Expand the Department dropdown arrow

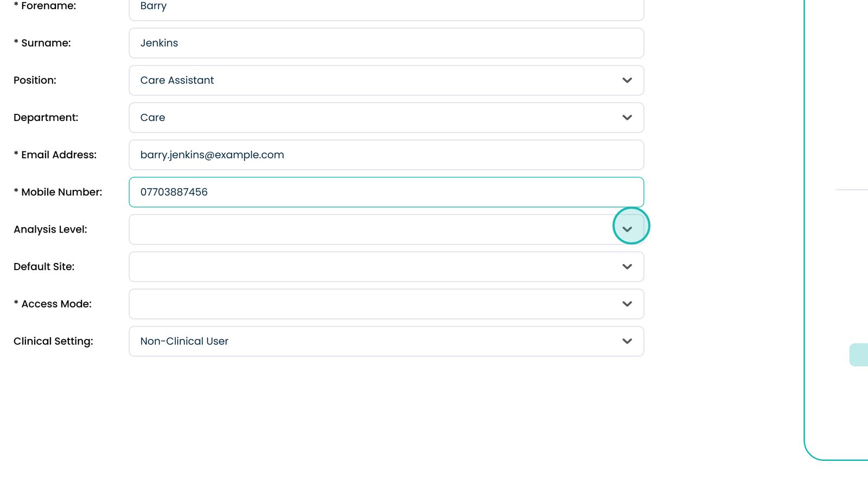(x=627, y=118)
